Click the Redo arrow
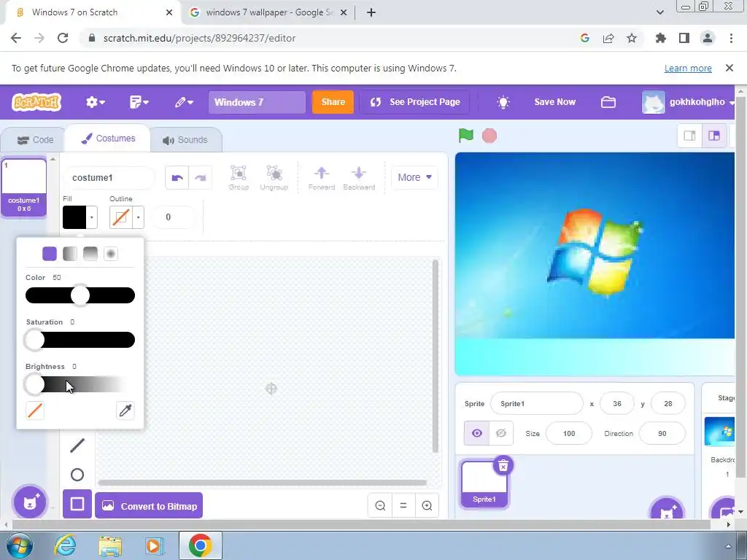The width and height of the screenshot is (747, 560). (200, 178)
